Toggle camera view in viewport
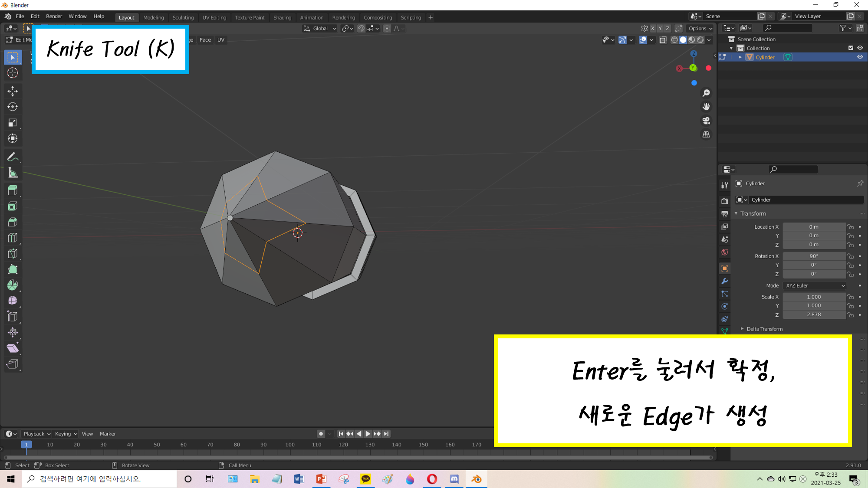Image resolution: width=868 pixels, height=488 pixels. pos(706,121)
